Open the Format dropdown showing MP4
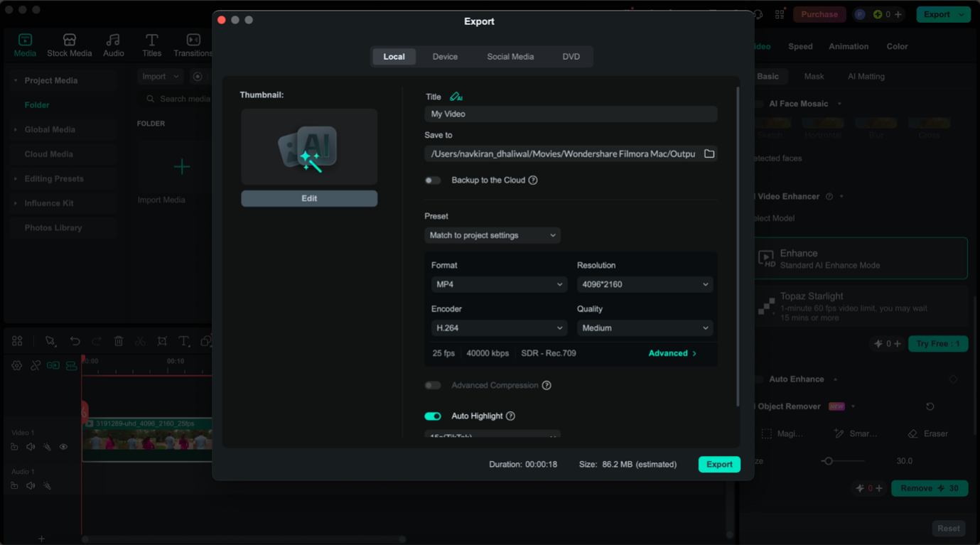The image size is (980, 545). (x=499, y=284)
